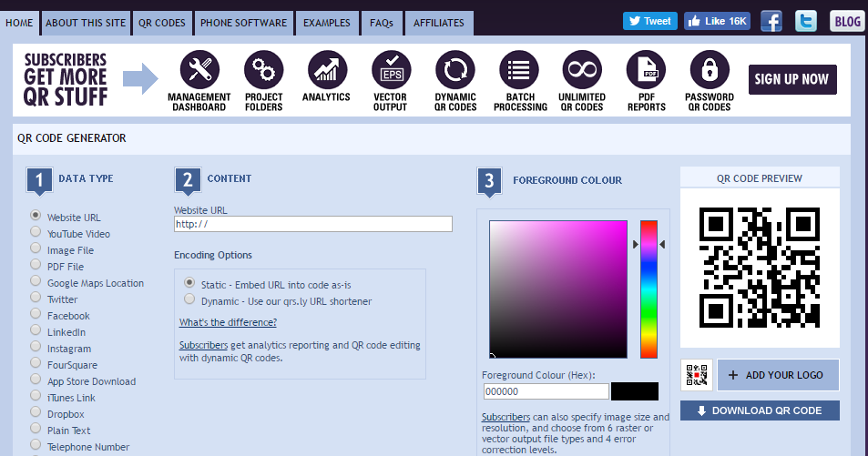Open the QR Codes tab
Image resolution: width=868 pixels, height=456 pixels.
(161, 24)
